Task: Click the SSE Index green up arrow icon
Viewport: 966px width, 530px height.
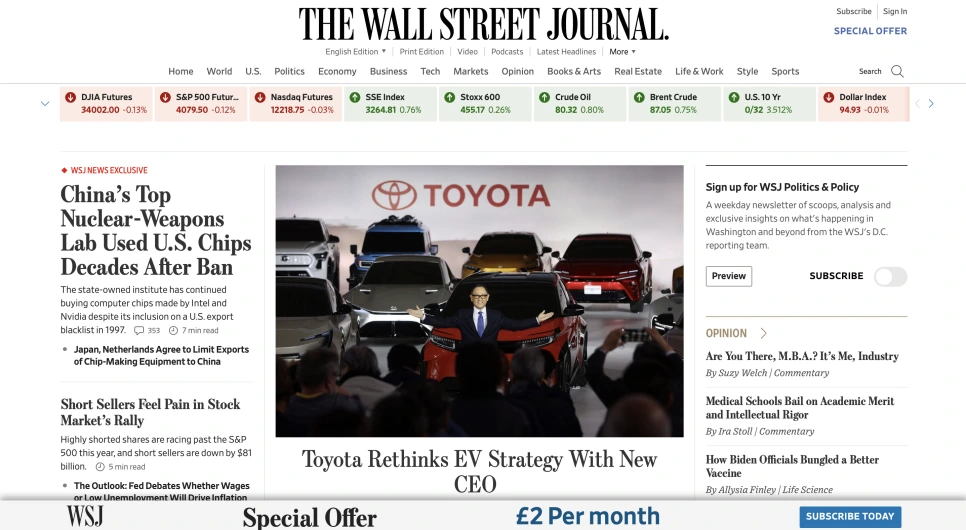Action: pyautogui.click(x=355, y=97)
